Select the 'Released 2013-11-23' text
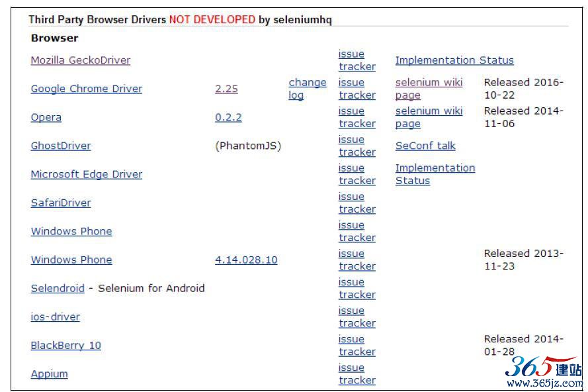This screenshot has height=392, width=588. coord(524,260)
